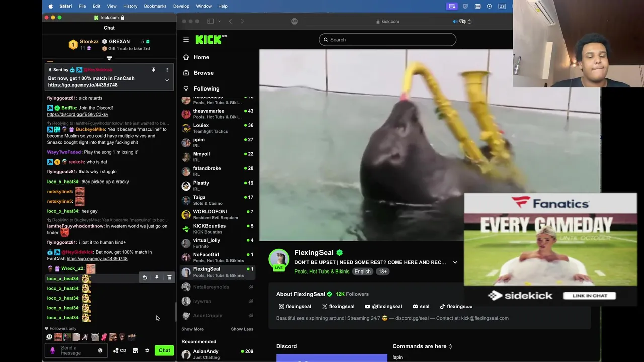Open the go.egency.io link in pinned message
The width and height of the screenshot is (644, 362).
83,85
